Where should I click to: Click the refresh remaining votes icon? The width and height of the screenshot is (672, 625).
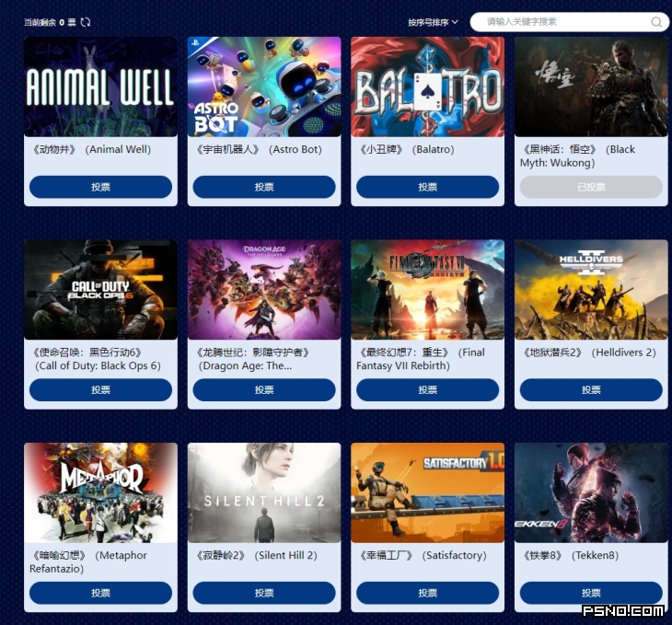tap(86, 22)
